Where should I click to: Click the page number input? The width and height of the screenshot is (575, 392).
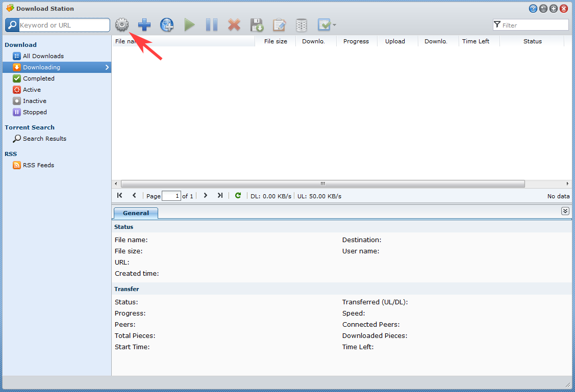(171, 196)
